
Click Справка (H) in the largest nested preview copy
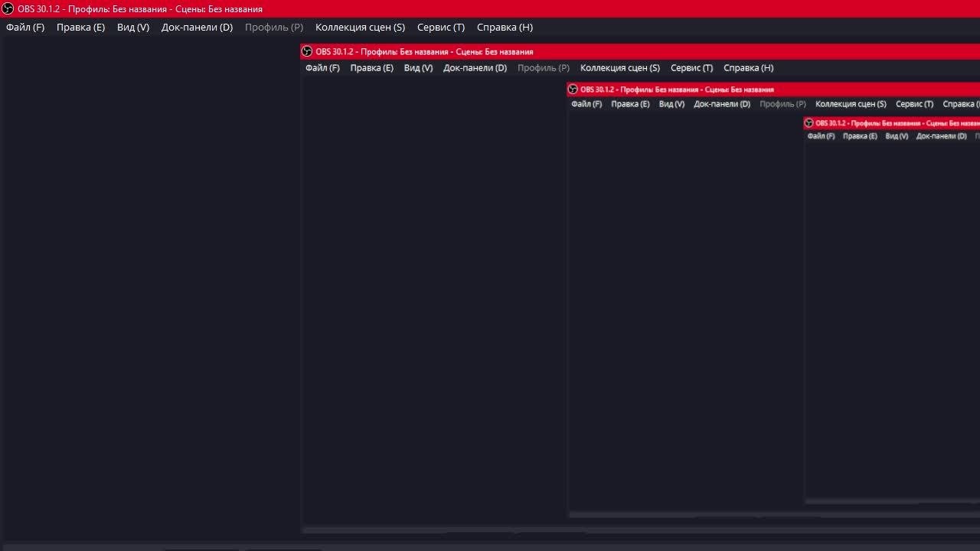[x=748, y=68]
